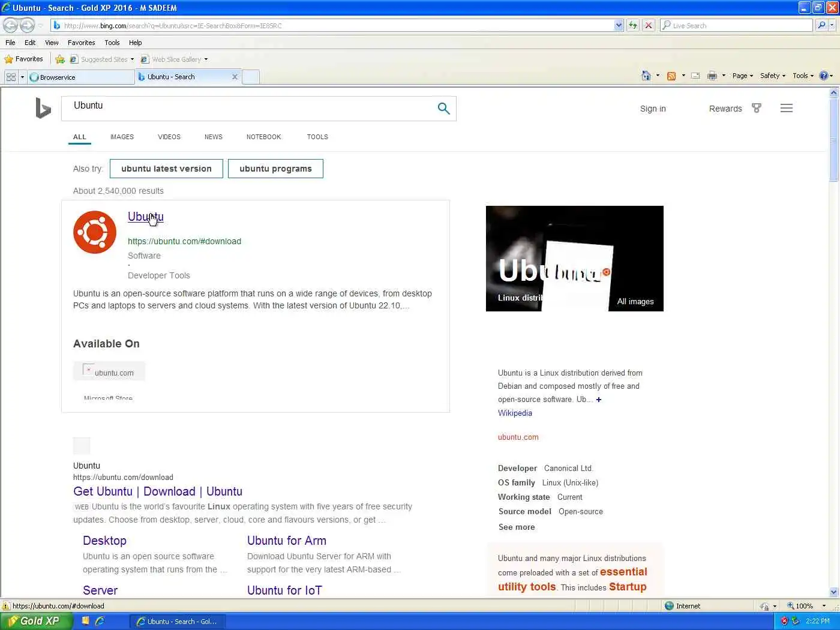Open the address bar dropdown arrow
Viewport: 840px width, 630px height.
click(619, 25)
